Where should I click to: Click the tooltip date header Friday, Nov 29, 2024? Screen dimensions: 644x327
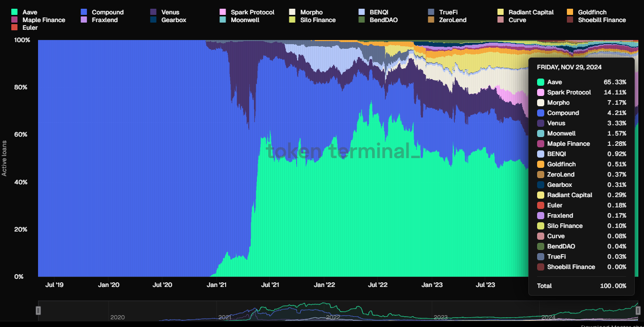(x=569, y=67)
